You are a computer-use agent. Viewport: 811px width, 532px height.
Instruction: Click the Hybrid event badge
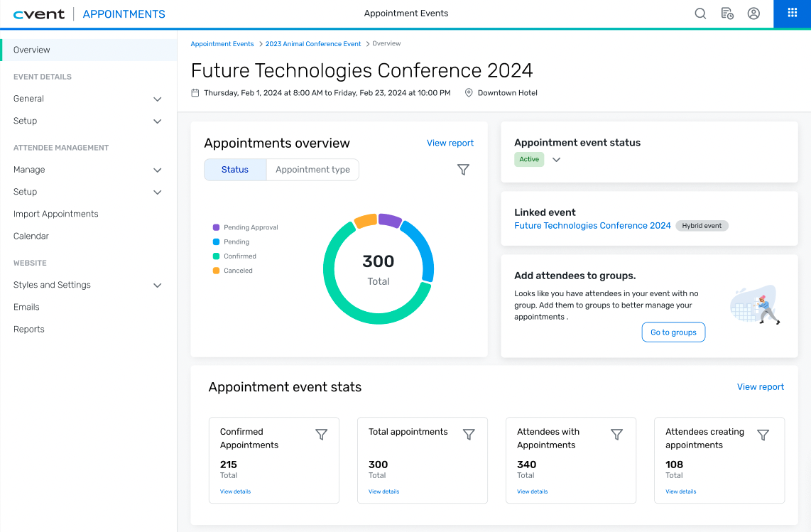[x=702, y=226]
